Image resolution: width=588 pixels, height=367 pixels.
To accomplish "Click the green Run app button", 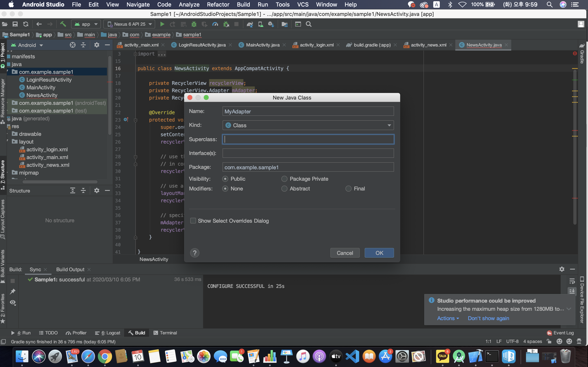I will pyautogui.click(x=162, y=24).
